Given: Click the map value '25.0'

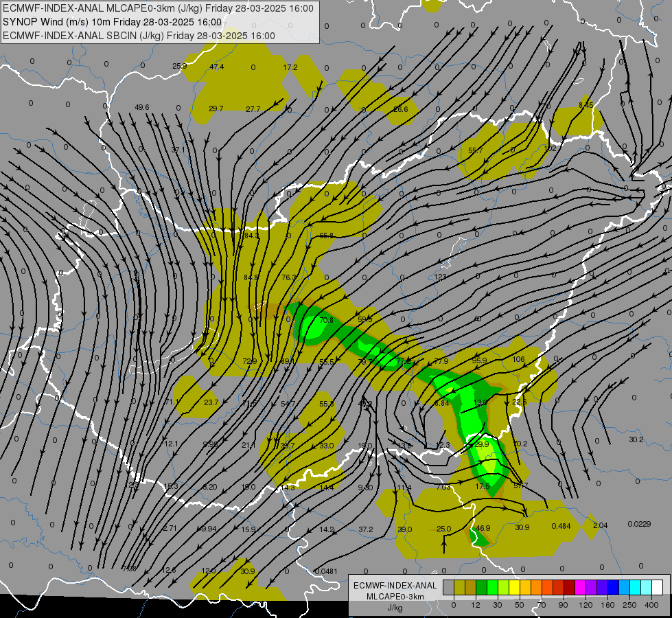Looking at the screenshot, I should click(443, 529).
